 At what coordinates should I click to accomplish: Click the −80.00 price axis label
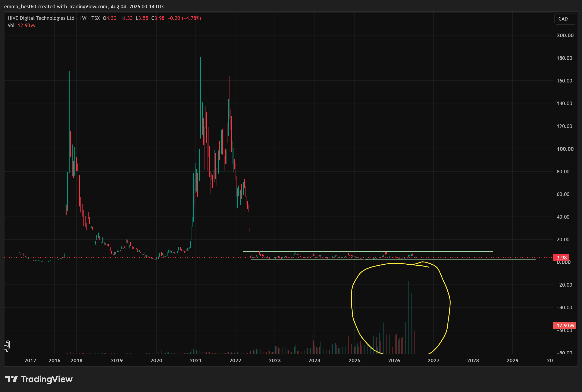tap(564, 353)
